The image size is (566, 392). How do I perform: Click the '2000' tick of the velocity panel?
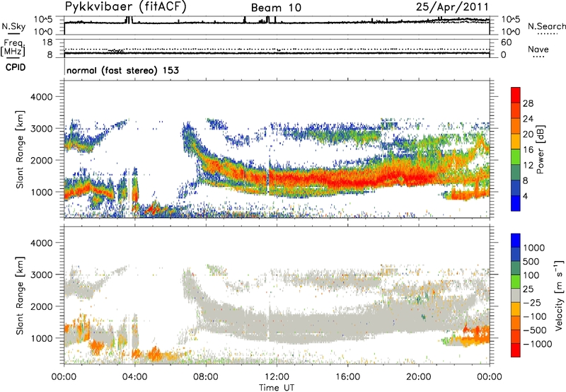point(42,306)
